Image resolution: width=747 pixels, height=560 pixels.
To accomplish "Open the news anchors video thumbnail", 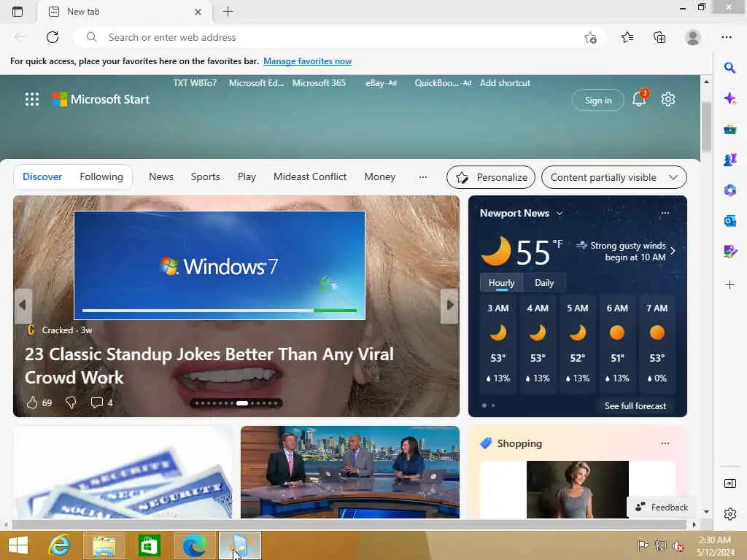I will pyautogui.click(x=349, y=472).
